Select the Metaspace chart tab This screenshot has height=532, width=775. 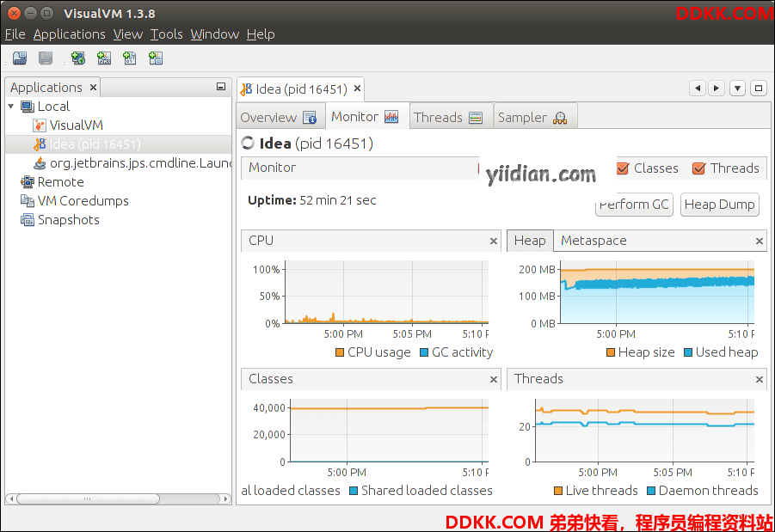pyautogui.click(x=594, y=241)
